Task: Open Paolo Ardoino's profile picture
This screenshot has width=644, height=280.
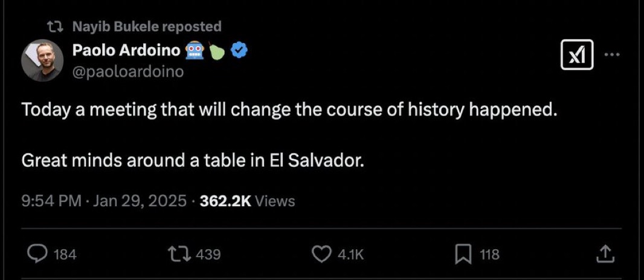Action: [42, 60]
